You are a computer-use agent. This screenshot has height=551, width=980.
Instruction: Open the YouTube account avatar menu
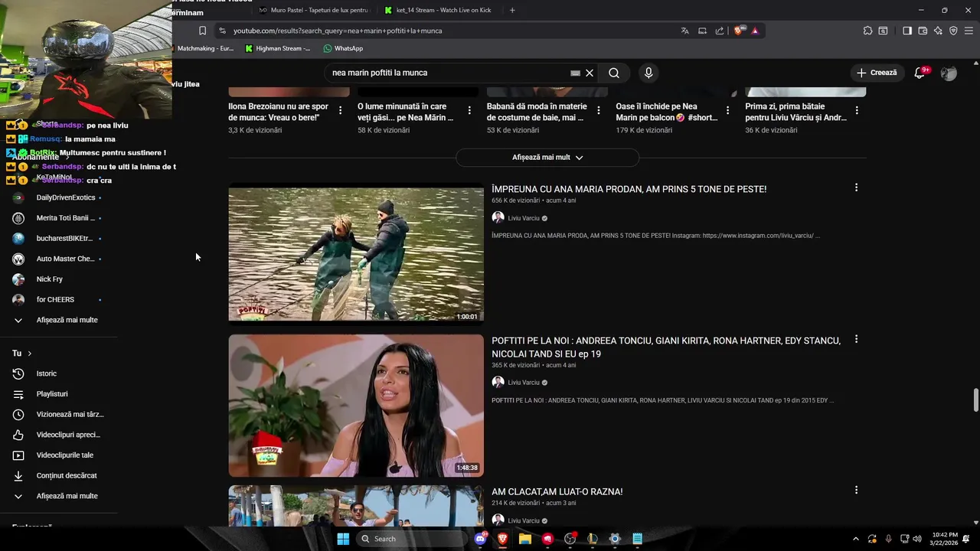point(949,73)
